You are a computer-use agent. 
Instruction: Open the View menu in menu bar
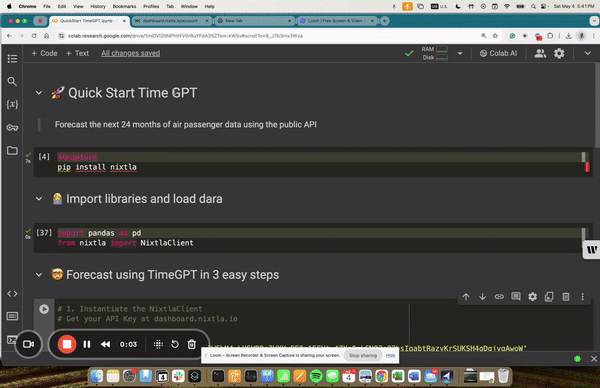[x=78, y=6]
